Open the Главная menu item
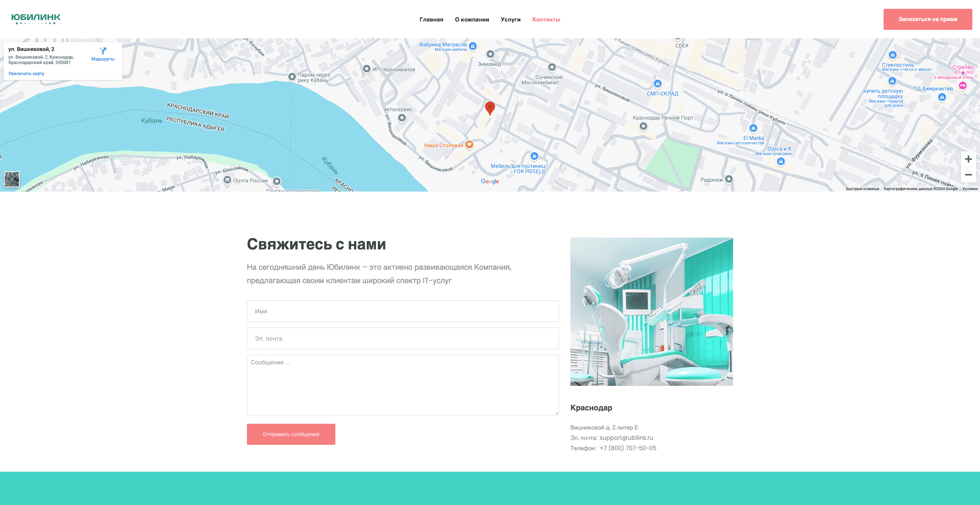Image resolution: width=980 pixels, height=505 pixels. coord(431,20)
